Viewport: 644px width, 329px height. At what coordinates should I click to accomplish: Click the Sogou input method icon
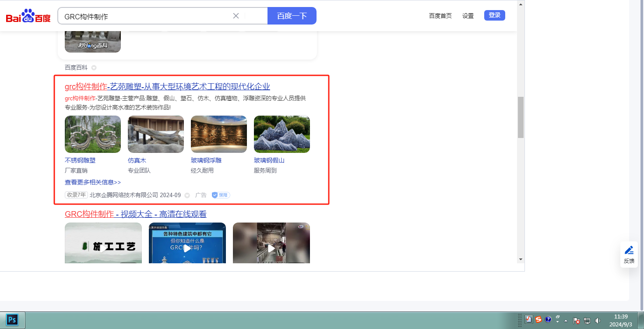coord(538,319)
